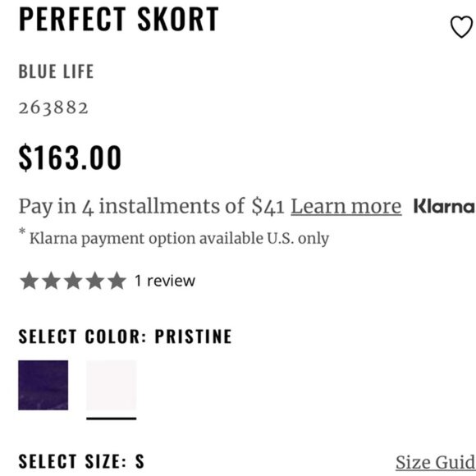
Task: Click the product number 263882
Action: 53,108
